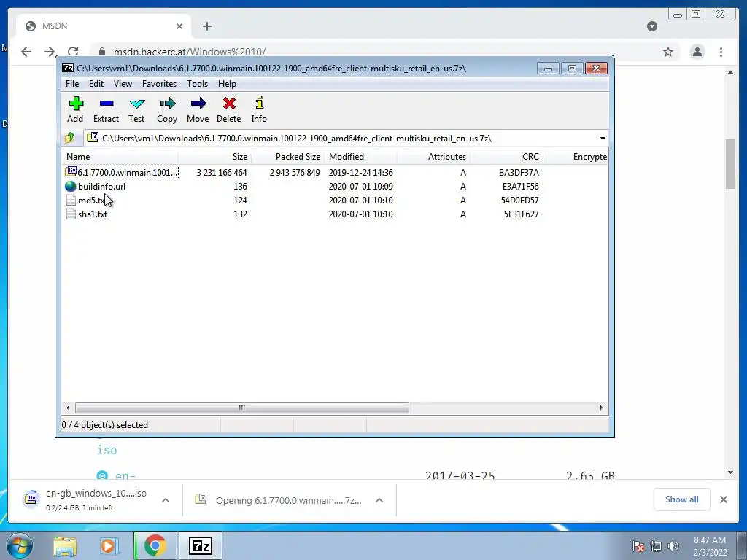The image size is (747, 560).
Task: Open Windows Explorer from taskbar
Action: [65, 546]
